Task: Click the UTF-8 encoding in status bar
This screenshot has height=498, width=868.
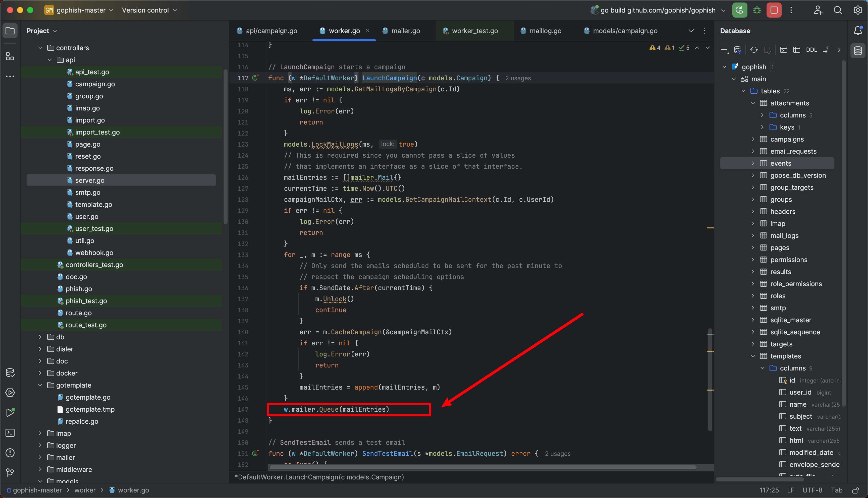Action: click(x=812, y=490)
